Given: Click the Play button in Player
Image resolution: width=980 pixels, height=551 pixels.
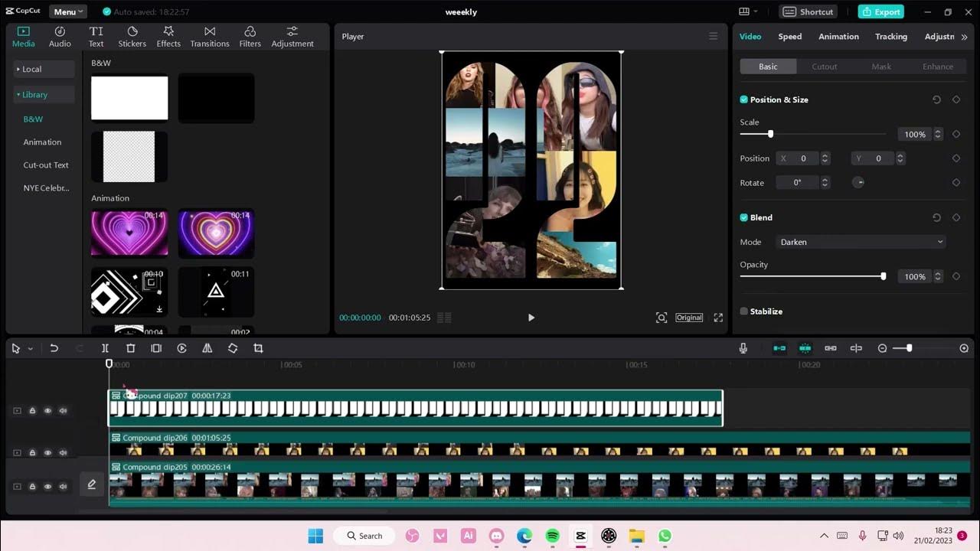Looking at the screenshot, I should 531,318.
